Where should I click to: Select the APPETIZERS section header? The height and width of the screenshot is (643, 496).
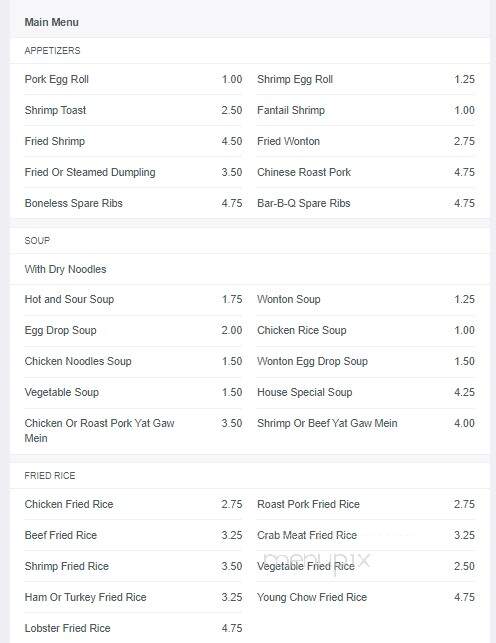52,51
